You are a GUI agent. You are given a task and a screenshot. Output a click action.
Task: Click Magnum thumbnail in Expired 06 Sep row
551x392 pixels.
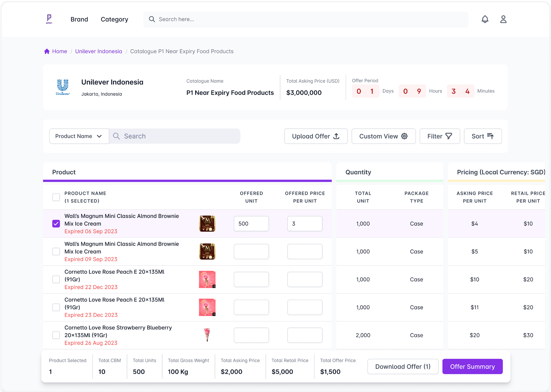[x=207, y=224]
